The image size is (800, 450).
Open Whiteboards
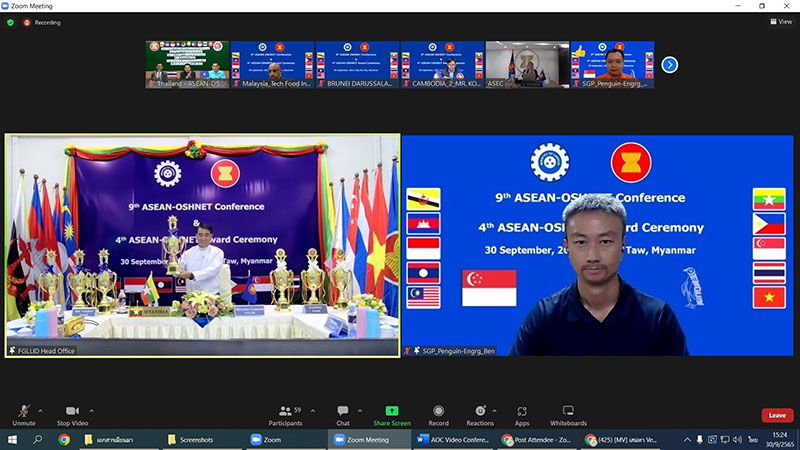click(568, 412)
